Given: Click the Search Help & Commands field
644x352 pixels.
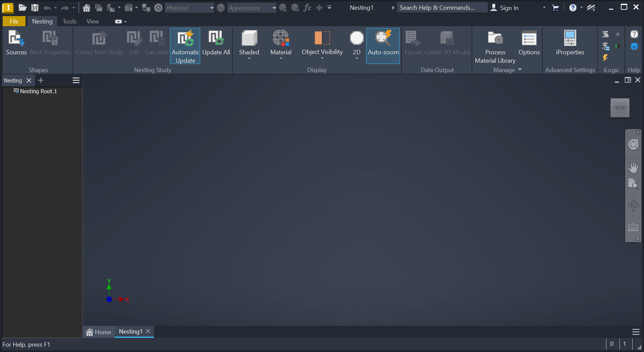Looking at the screenshot, I should click(442, 8).
